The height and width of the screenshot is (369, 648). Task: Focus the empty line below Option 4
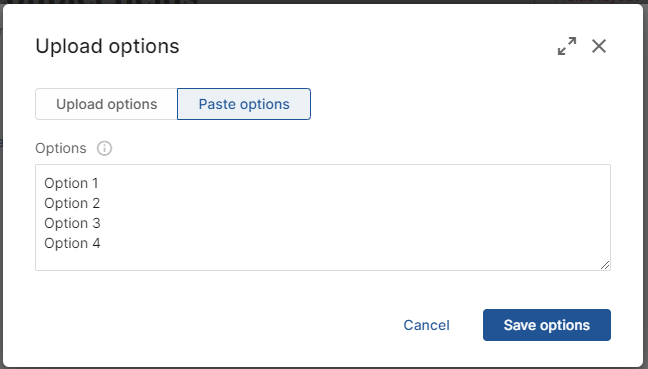click(322, 261)
